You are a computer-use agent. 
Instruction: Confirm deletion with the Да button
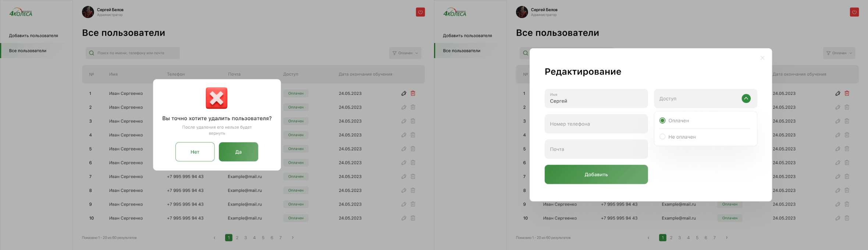[238, 152]
